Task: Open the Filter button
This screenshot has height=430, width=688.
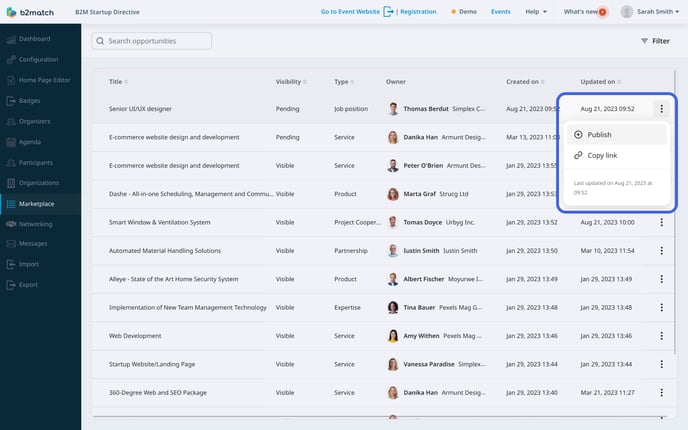Action: [655, 41]
